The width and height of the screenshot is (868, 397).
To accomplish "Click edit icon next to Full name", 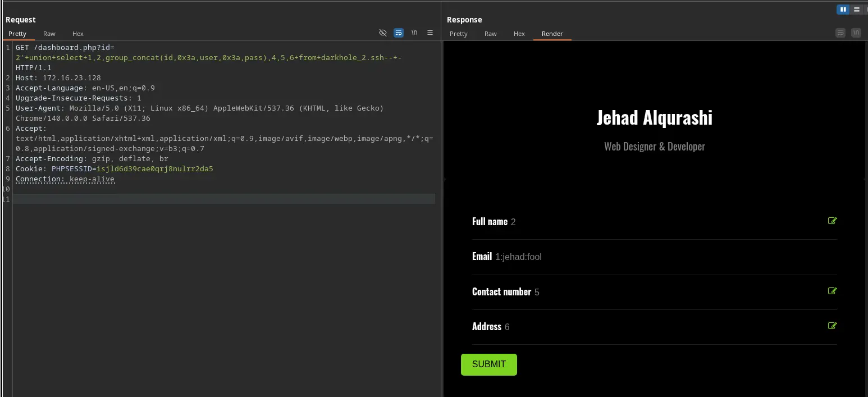I will pos(832,221).
